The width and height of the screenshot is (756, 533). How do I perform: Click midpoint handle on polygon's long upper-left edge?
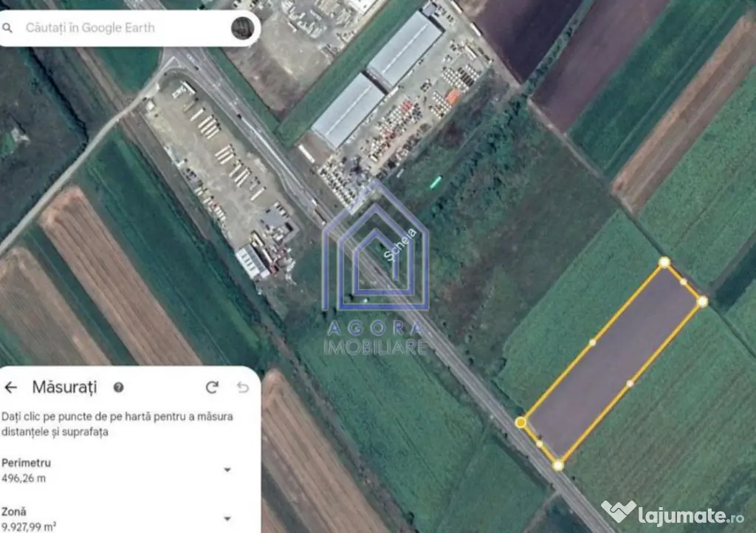pyautogui.click(x=592, y=343)
